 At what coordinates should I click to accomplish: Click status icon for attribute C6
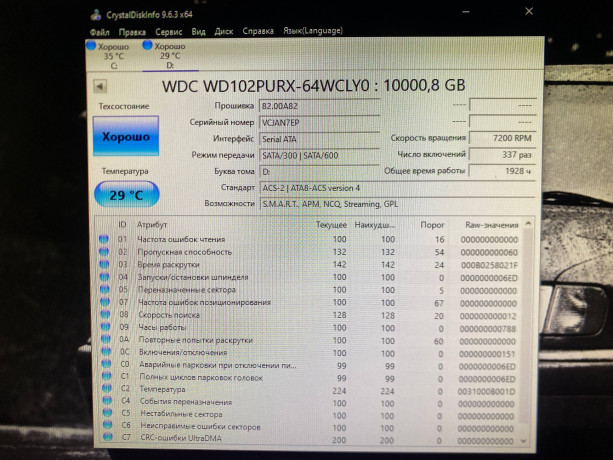click(x=108, y=425)
